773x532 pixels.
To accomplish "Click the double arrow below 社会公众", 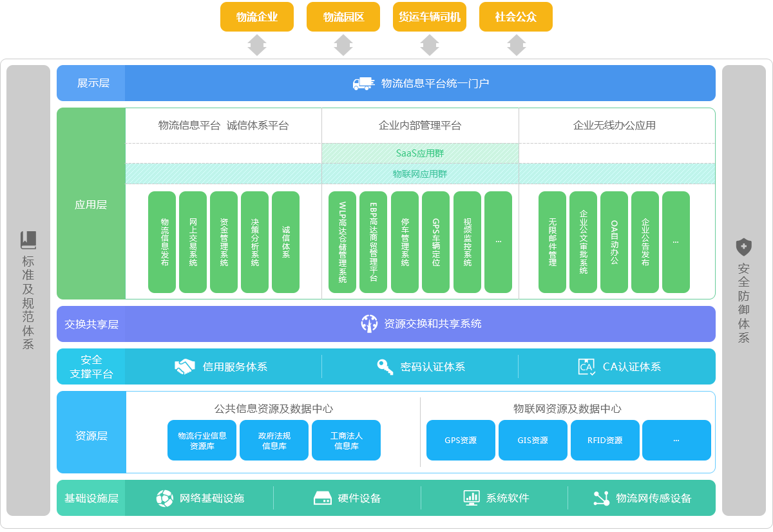I will click(516, 45).
